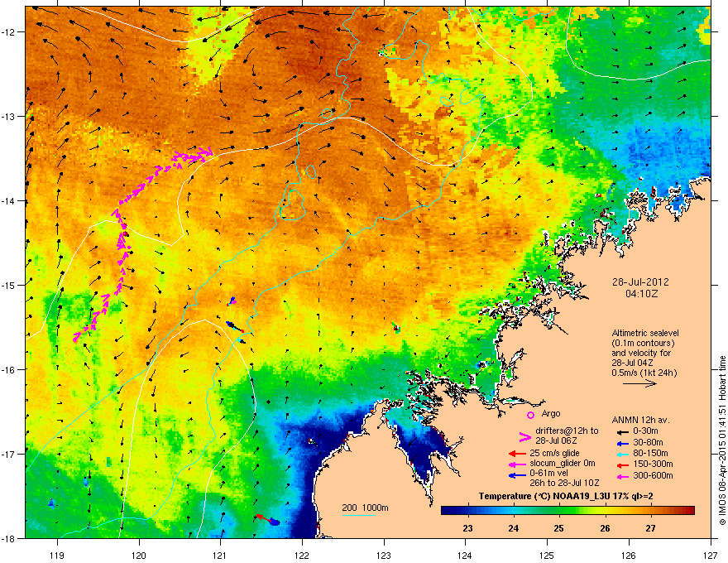Click the longitude axis label 127
Image resolution: width=728 pixels, height=563 pixels.
711,555
